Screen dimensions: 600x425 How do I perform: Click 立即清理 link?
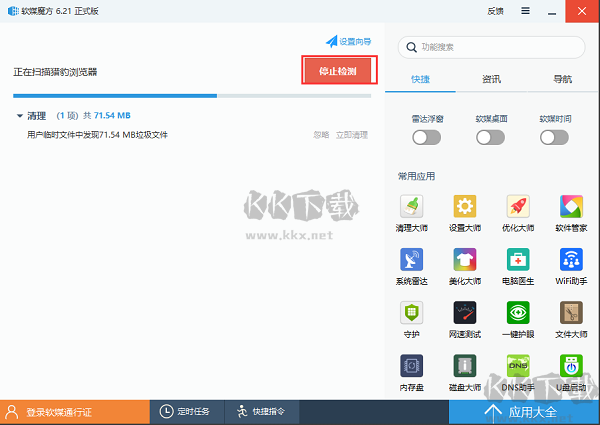tap(352, 135)
